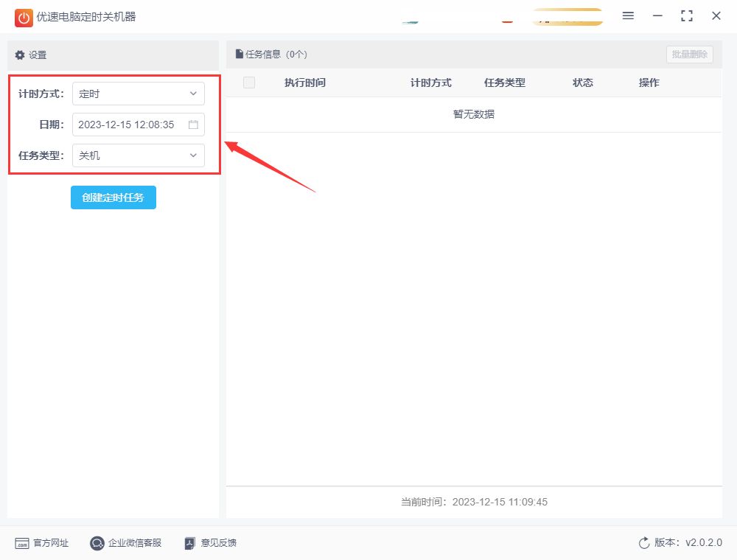Image resolution: width=737 pixels, height=560 pixels.
Task: Click the 状态 column header
Action: [583, 83]
